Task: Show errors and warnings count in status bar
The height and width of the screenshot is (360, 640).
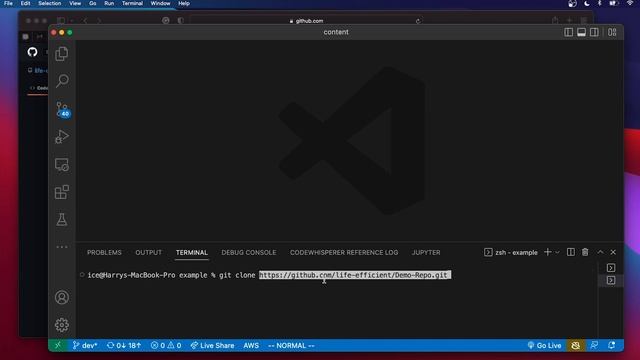Action: click(166, 345)
